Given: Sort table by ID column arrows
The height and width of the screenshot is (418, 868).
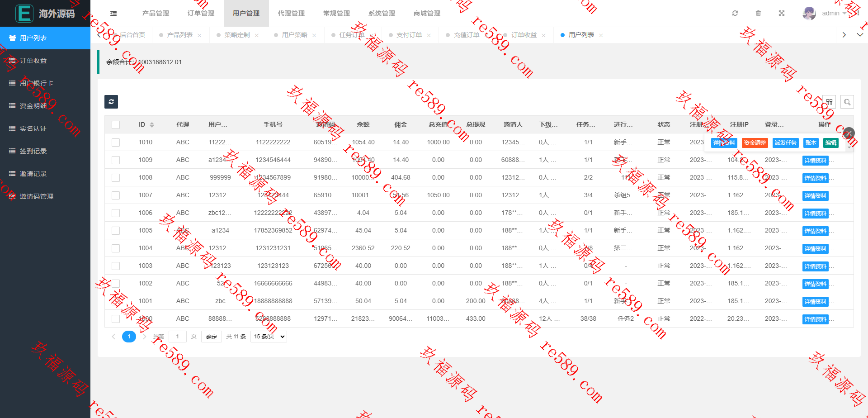Looking at the screenshot, I should click(152, 124).
